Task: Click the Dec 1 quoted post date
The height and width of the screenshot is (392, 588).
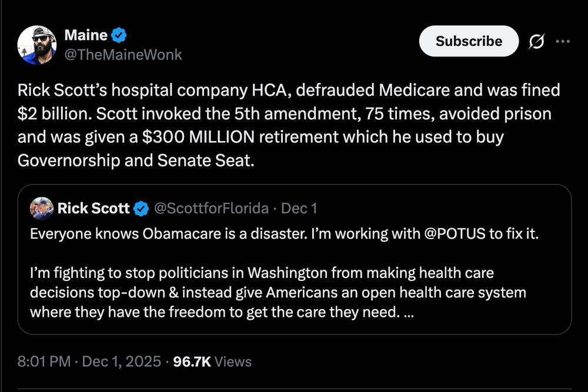Action: [x=299, y=208]
